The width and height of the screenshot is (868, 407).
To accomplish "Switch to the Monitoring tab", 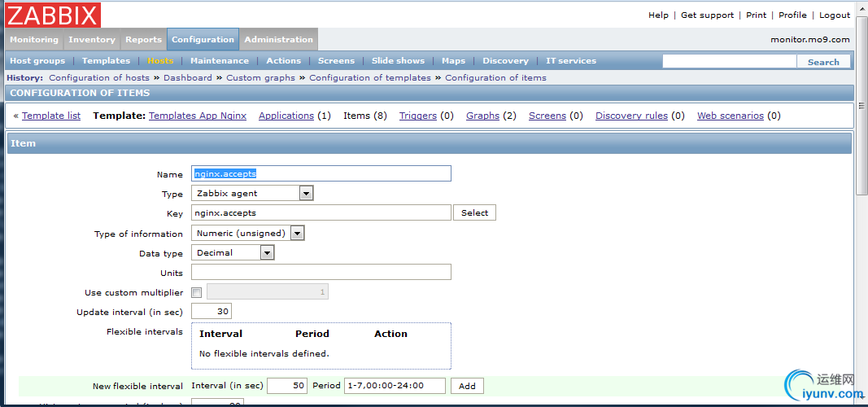I will click(34, 39).
